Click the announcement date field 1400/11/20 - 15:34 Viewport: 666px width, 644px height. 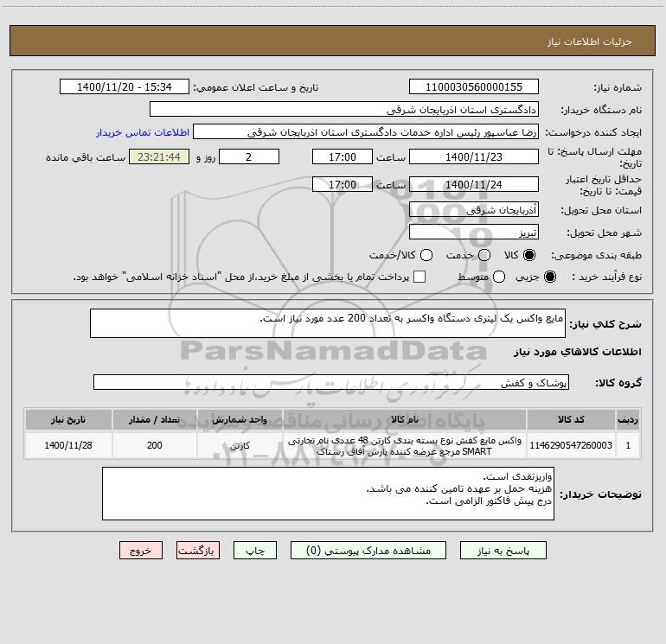[x=124, y=86]
